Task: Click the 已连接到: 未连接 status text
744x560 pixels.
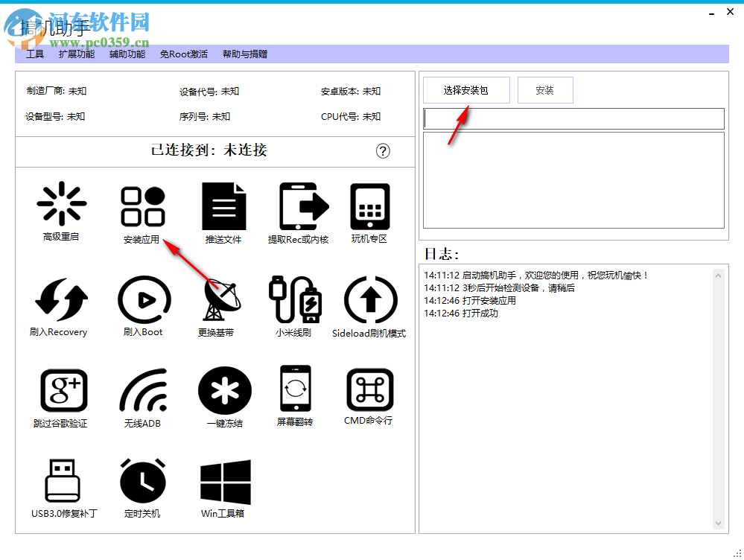Action: [x=209, y=150]
